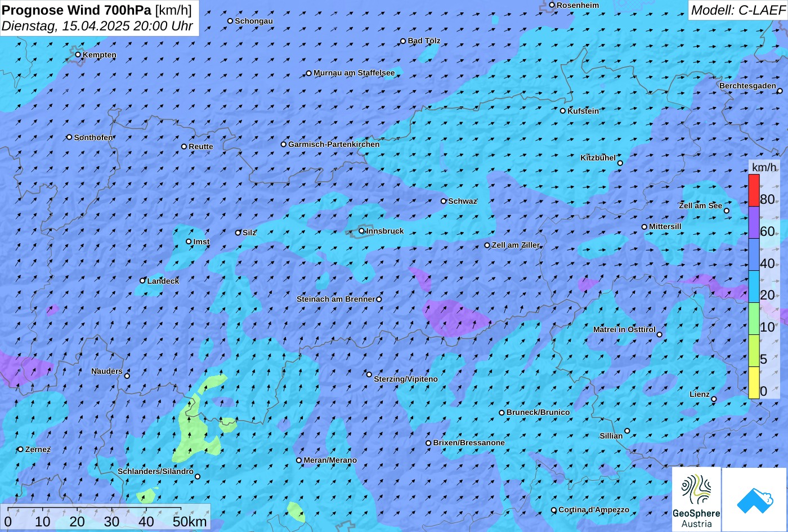Click the GeoSphere Austria logo

tap(696, 499)
